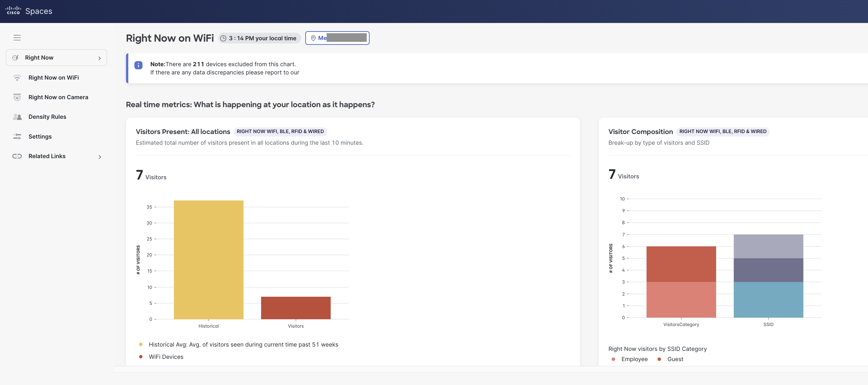Click the Related Links chain icon
The width and height of the screenshot is (868, 385).
pos(17,156)
